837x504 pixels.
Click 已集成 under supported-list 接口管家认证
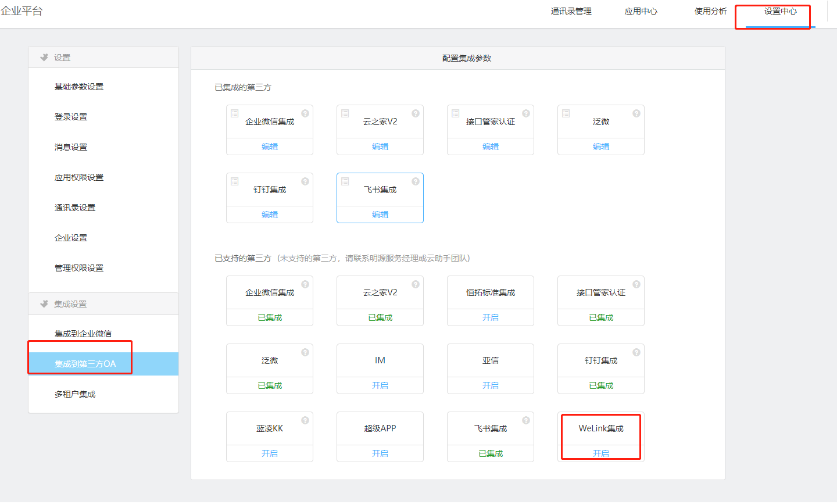coord(601,317)
